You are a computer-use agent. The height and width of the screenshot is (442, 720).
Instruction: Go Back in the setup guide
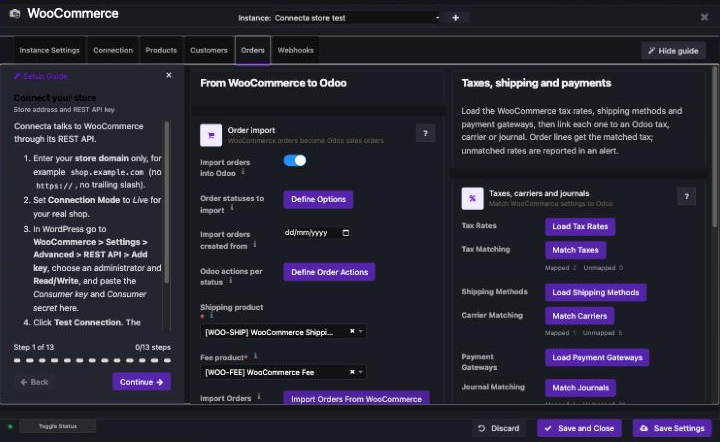click(x=34, y=382)
